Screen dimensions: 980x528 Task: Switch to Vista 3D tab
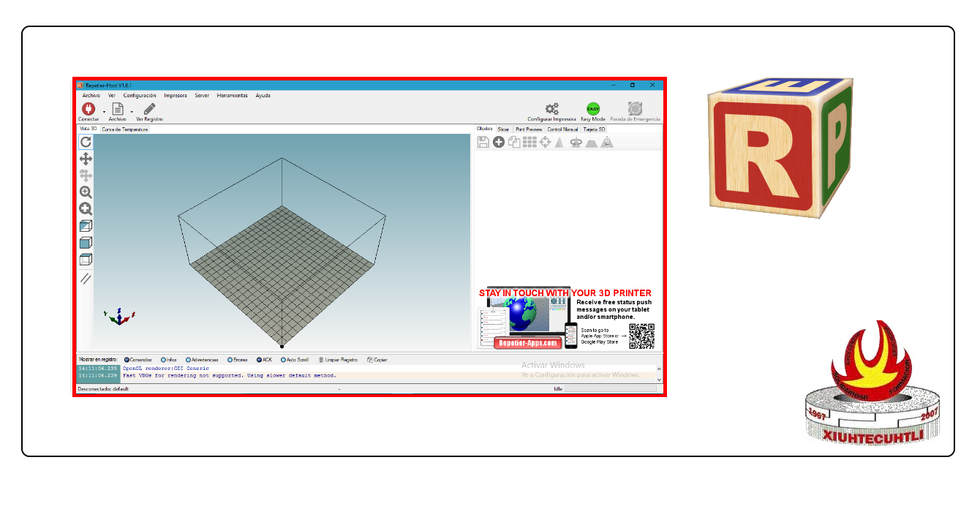[88, 129]
